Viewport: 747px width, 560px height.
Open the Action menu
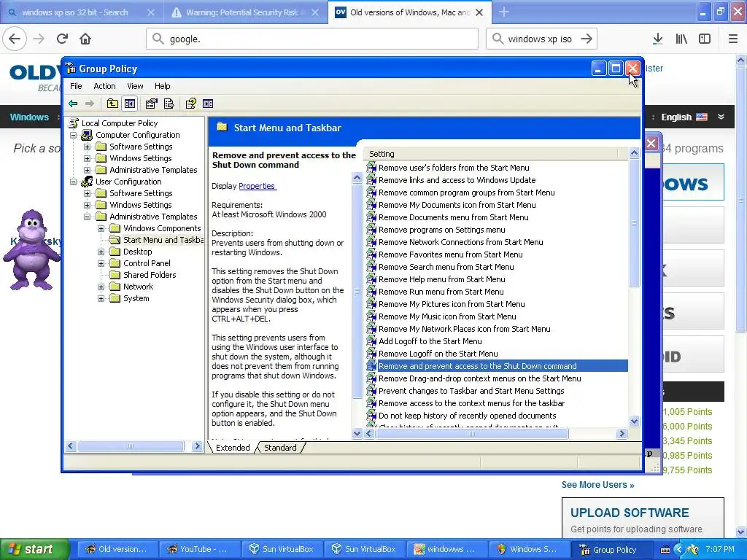point(104,86)
